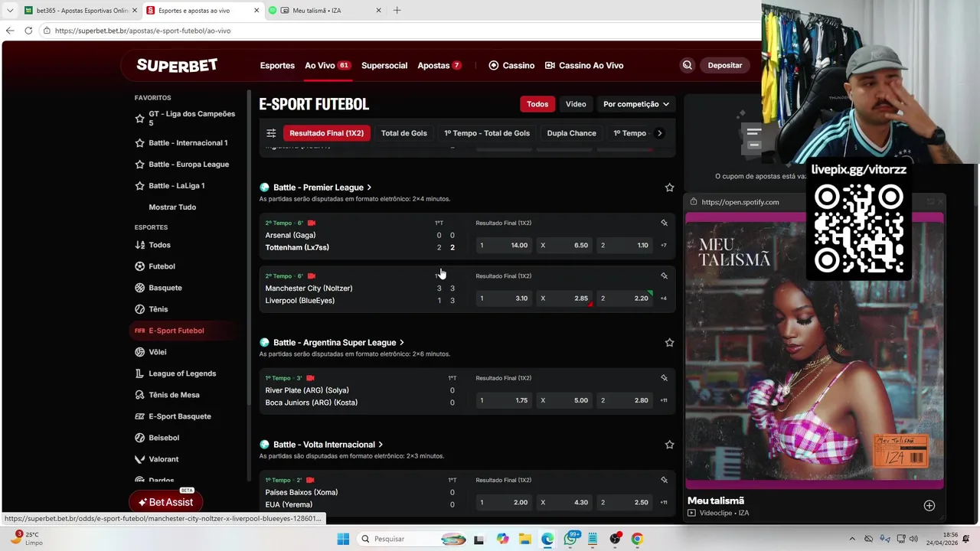Open live video for Arsenal vs Tottenham
This screenshot has width=980, height=551.
[x=312, y=223]
